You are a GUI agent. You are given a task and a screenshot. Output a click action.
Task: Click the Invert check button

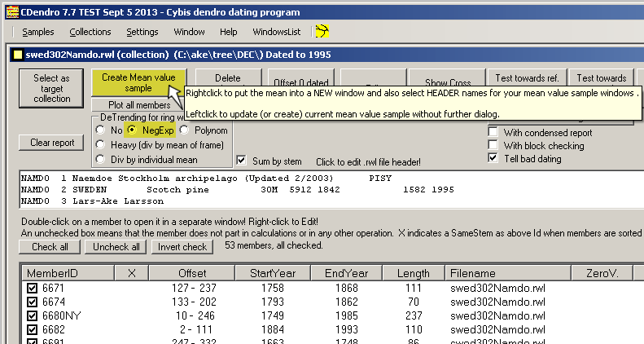182,247
